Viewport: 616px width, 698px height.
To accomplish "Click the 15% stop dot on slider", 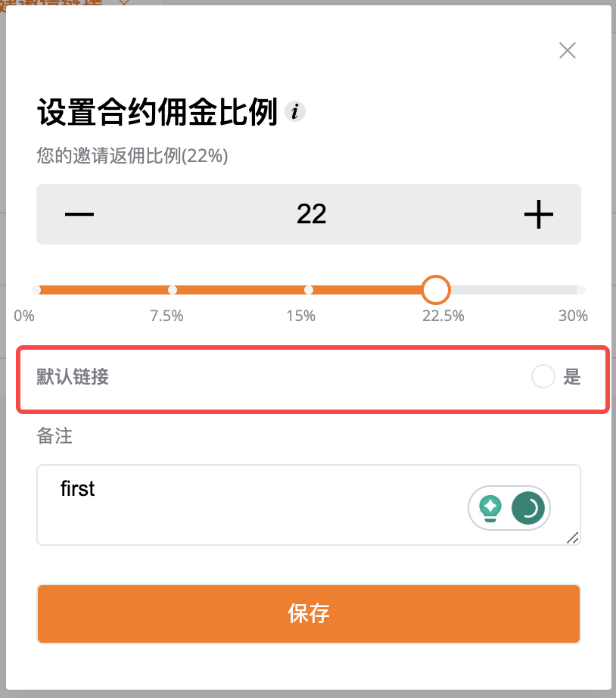I will point(309,290).
